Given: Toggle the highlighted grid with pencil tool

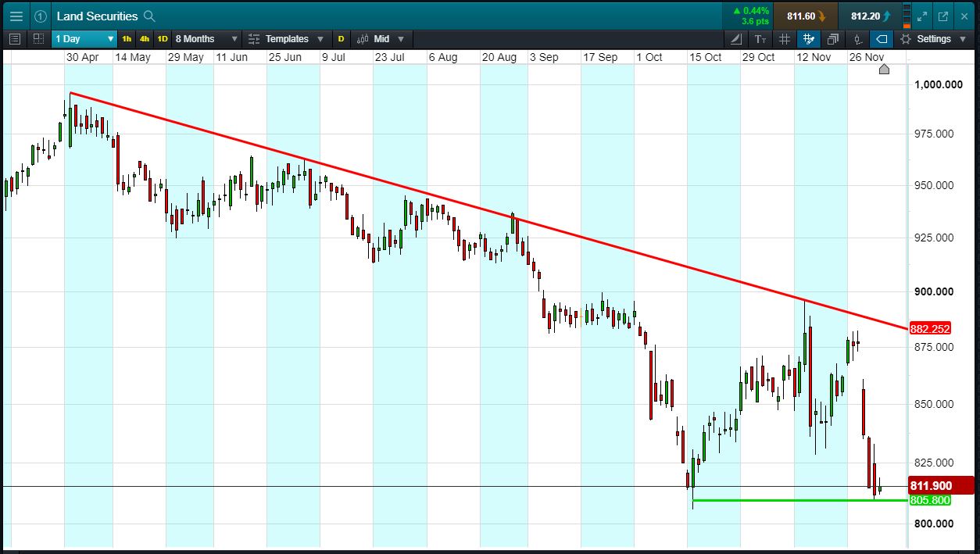Looking at the screenshot, I should [x=809, y=38].
